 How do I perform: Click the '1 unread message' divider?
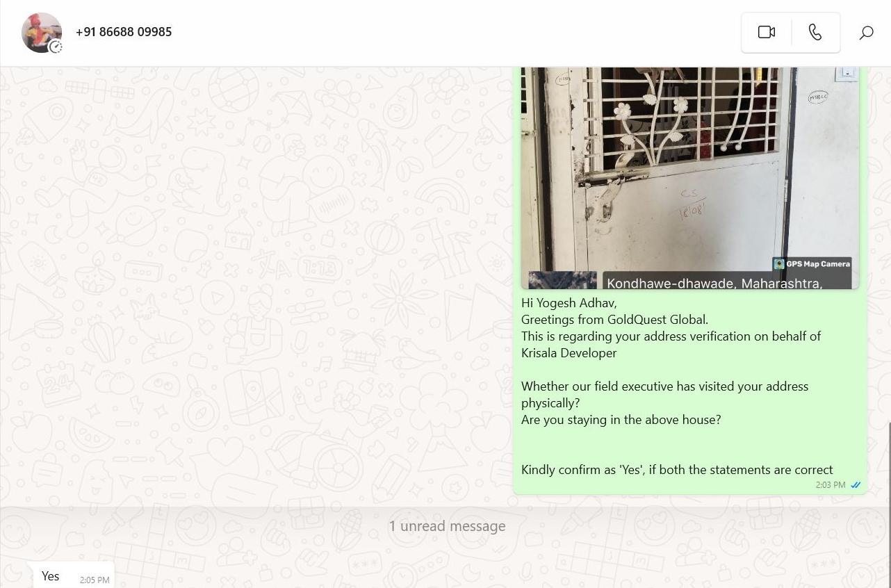447,526
